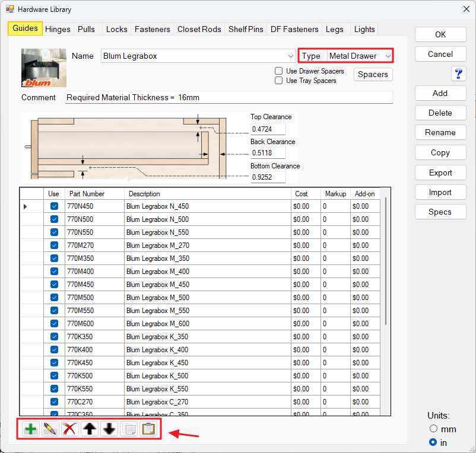Open the Closet Rods tab

[199, 30]
